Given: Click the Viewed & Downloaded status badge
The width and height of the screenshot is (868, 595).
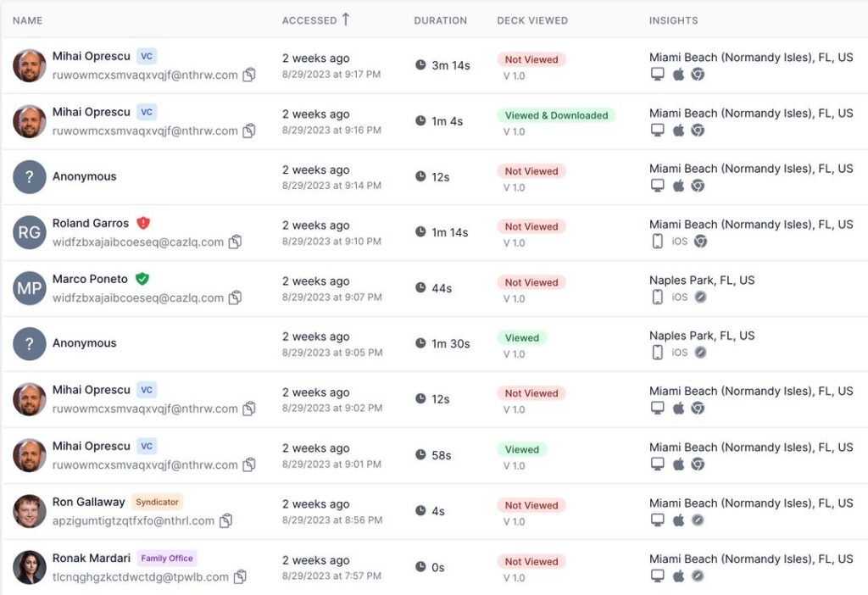Looking at the screenshot, I should tap(556, 115).
